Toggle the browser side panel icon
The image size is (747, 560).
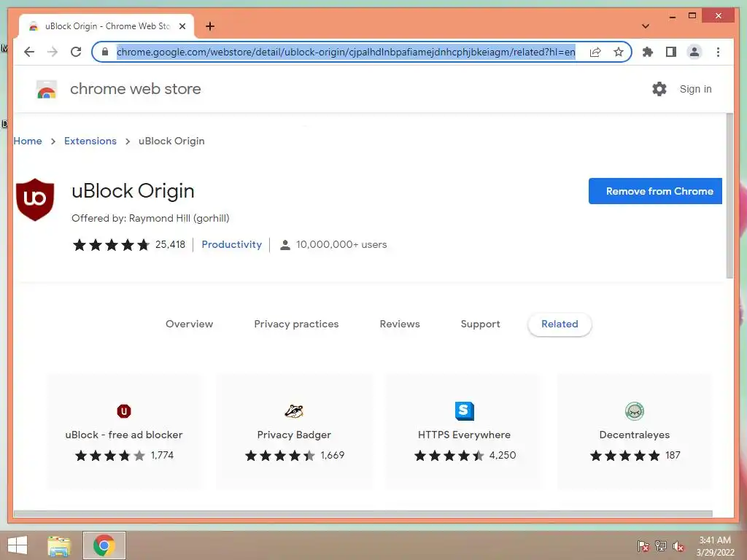[671, 52]
